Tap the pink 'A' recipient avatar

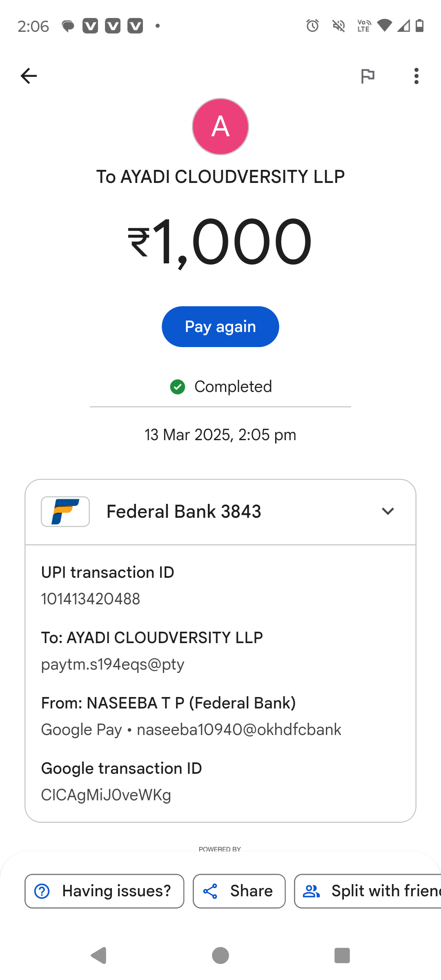220,127
